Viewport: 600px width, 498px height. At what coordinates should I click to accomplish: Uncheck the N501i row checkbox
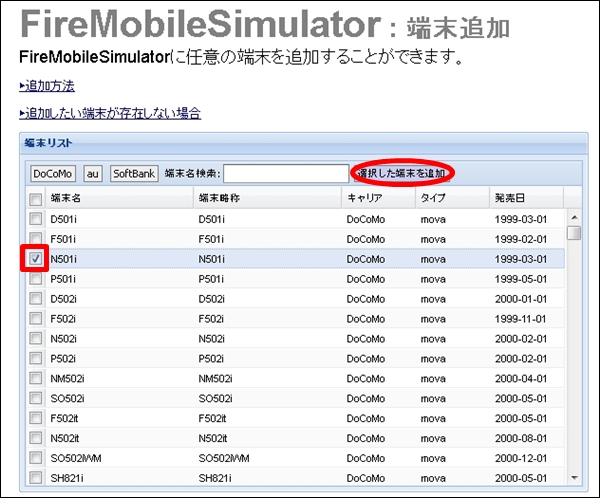(36, 259)
